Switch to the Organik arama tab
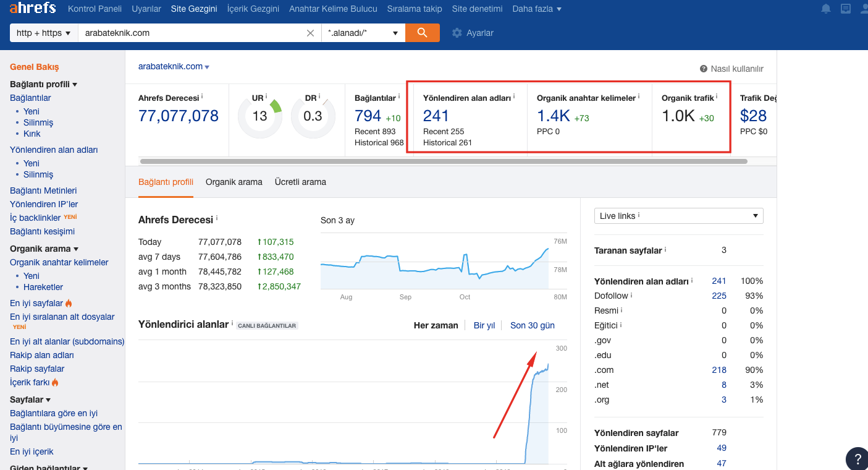The height and width of the screenshot is (470, 868). coord(234,182)
